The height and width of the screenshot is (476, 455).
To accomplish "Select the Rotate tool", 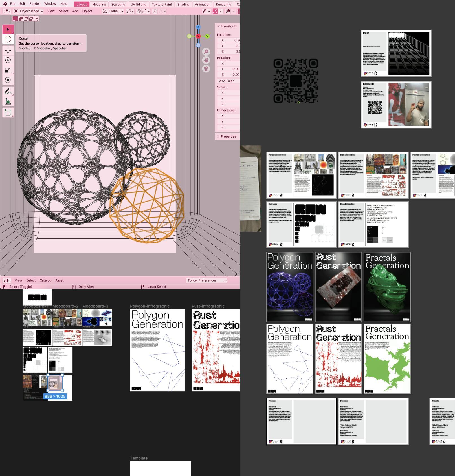I will coord(8,60).
